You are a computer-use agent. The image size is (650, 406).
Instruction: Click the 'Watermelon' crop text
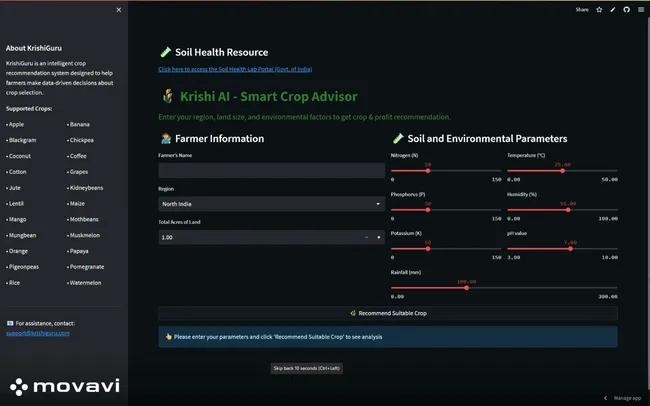pos(85,283)
